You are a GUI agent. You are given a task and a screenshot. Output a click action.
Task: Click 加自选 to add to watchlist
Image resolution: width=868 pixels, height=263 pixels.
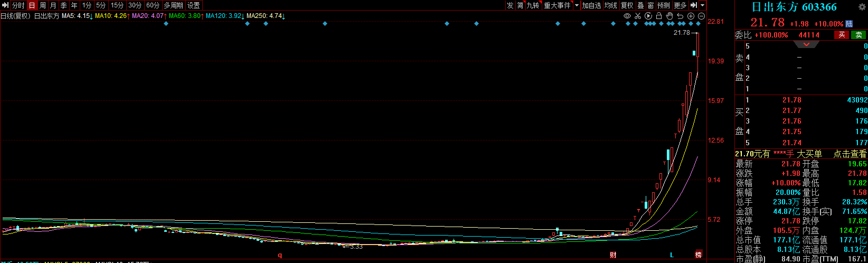(592, 5)
